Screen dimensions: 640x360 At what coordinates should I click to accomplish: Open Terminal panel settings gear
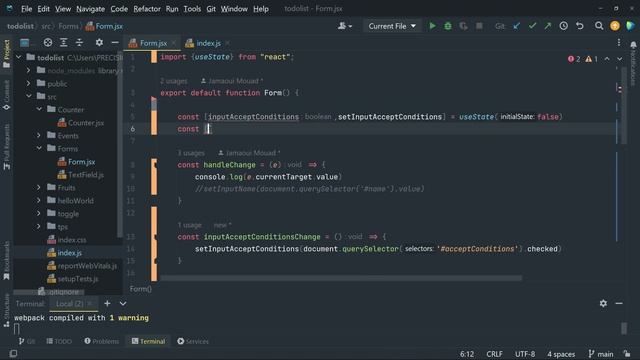click(x=603, y=303)
